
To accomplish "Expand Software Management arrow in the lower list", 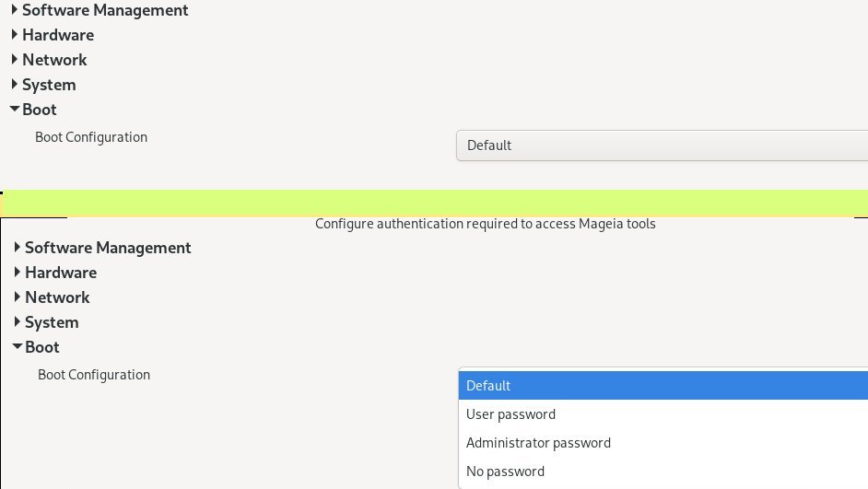I will (x=18, y=248).
